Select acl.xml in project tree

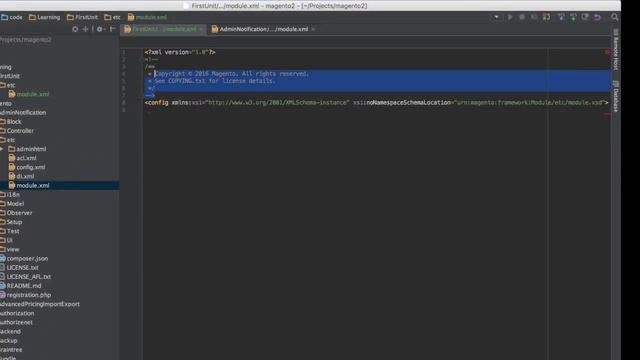coord(22,158)
